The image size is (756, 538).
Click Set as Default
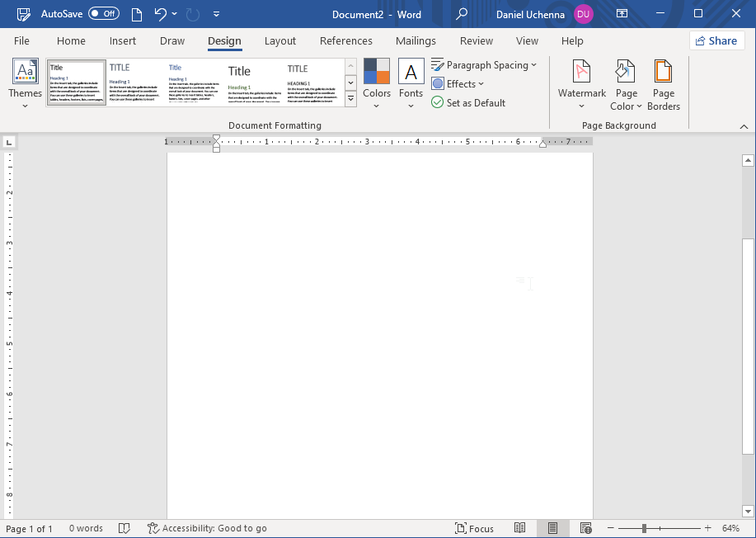pos(468,102)
